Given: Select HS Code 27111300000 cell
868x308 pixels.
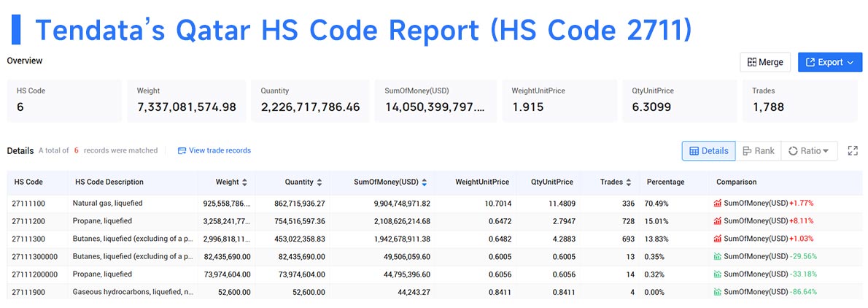Looking at the screenshot, I should click(x=34, y=256).
